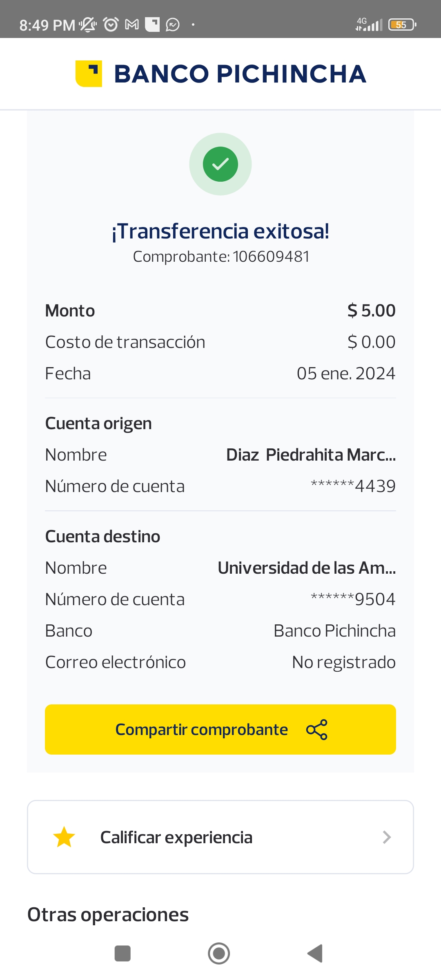This screenshot has width=441, height=980.
Task: Open the Calificar experiencia option
Action: coord(176,837)
